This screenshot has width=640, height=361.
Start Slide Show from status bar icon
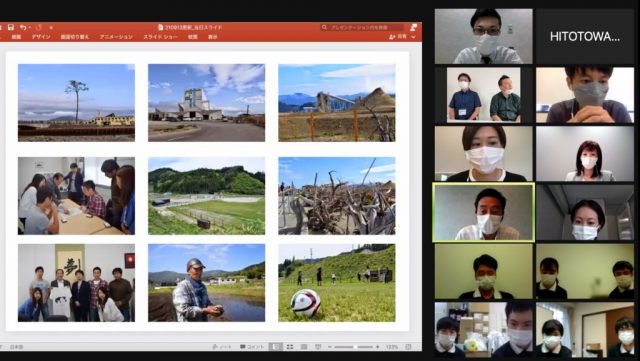[318, 347]
